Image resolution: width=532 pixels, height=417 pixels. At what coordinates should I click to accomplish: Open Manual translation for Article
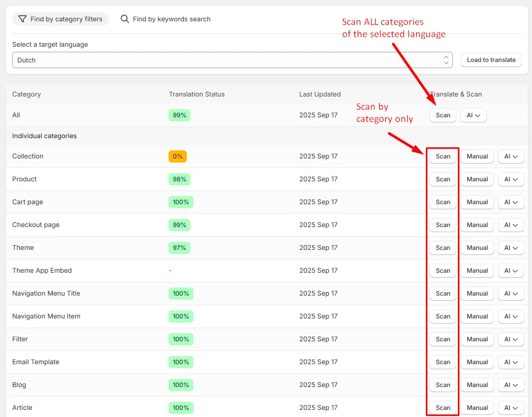(x=477, y=408)
